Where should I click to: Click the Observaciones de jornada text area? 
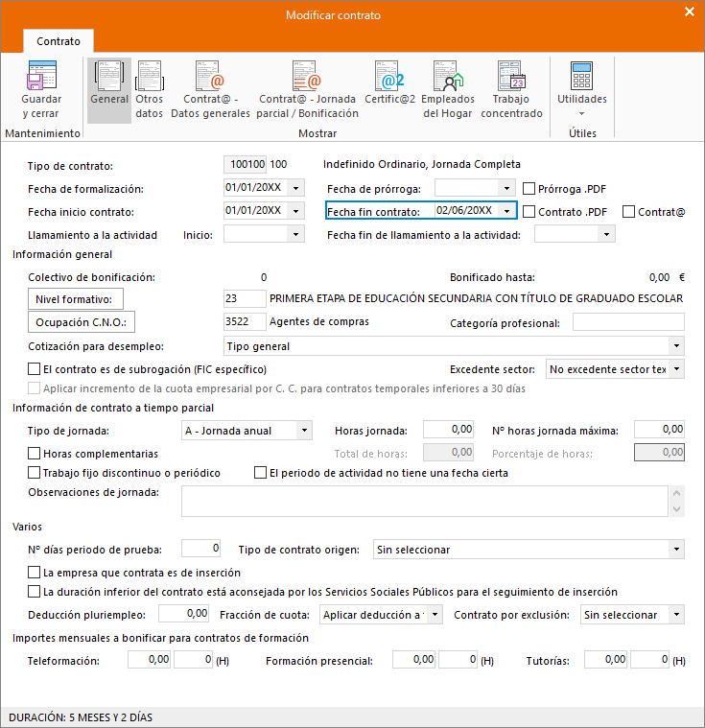tap(425, 501)
